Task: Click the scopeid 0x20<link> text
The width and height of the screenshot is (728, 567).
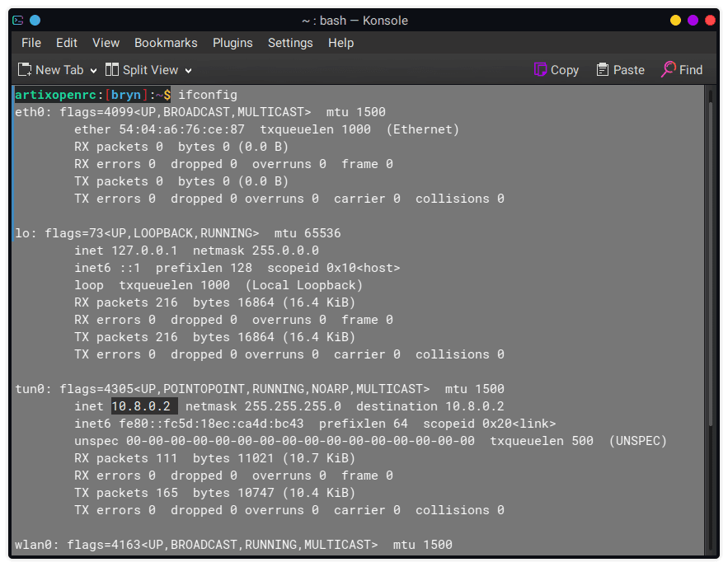Action: [490, 424]
